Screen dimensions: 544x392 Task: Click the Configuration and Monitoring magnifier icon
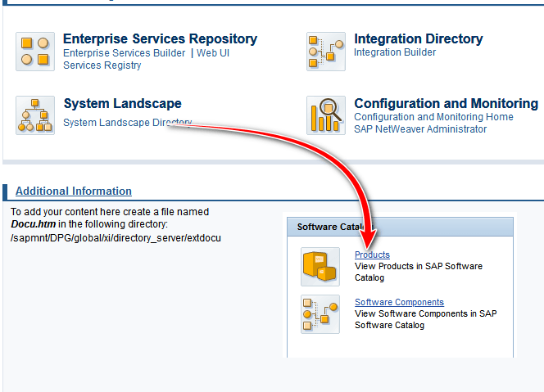[x=326, y=115]
